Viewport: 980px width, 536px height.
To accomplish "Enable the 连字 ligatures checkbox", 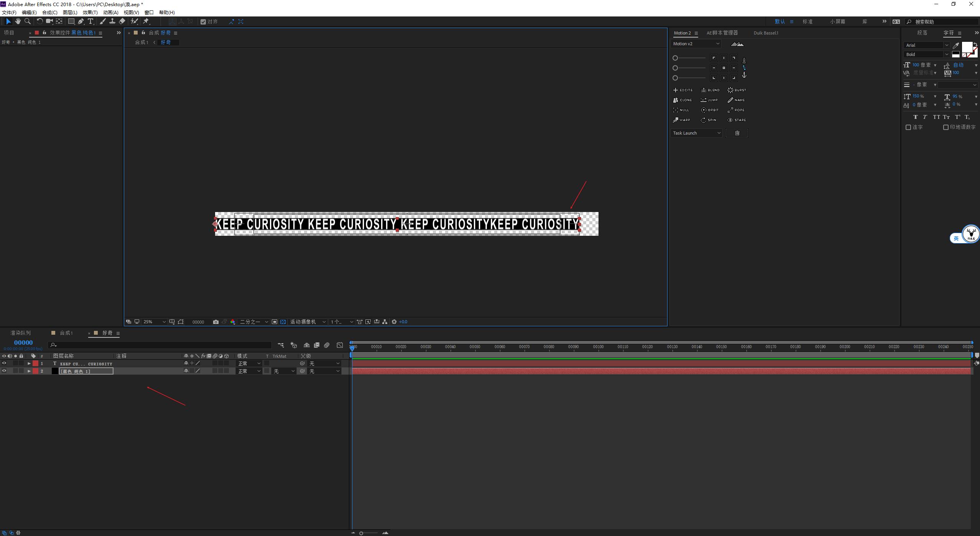I will point(908,127).
